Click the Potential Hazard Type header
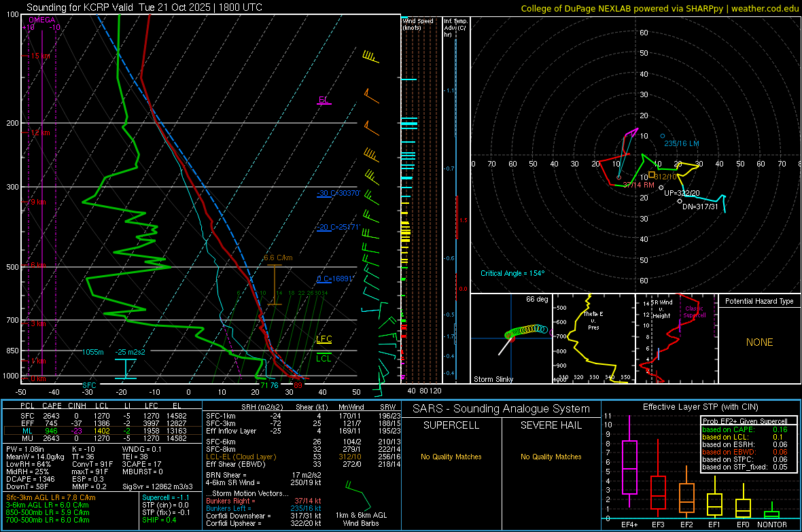Screen dimensions: 802x532 [760, 301]
